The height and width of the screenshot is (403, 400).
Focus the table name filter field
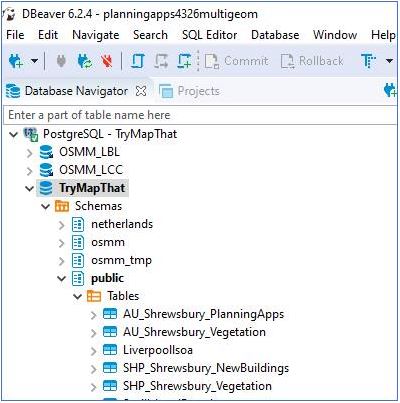200,115
